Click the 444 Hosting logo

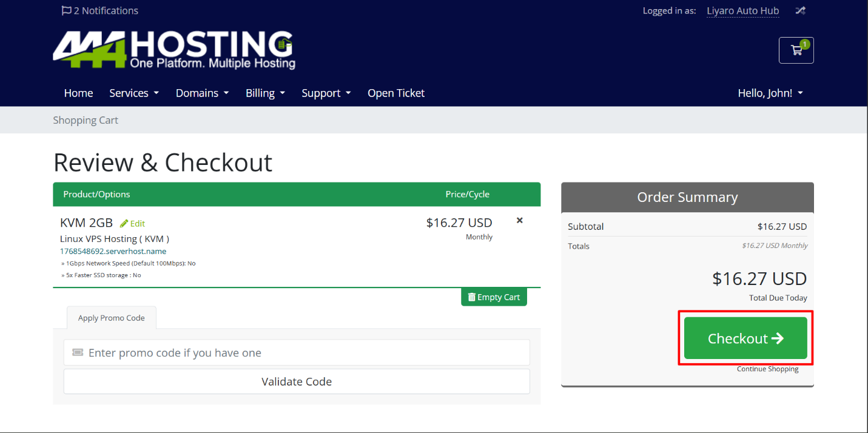[x=174, y=50]
